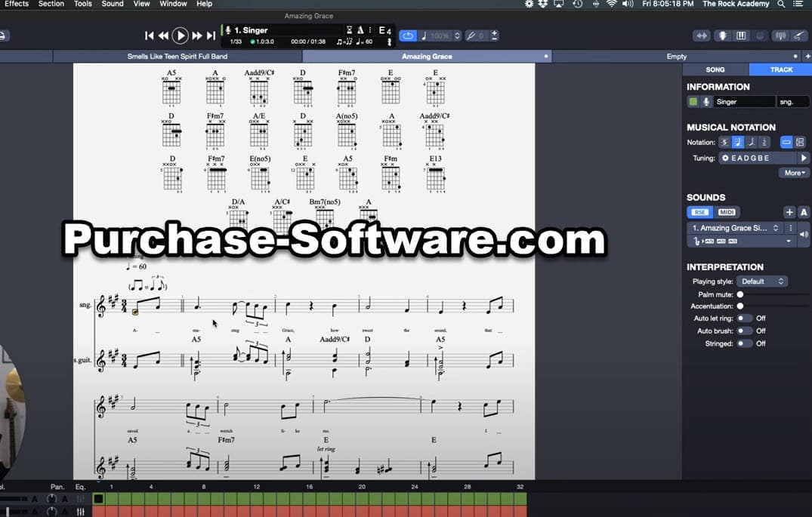Select the Amazing Grace document tab
This screenshot has width=812, height=517.
point(427,57)
